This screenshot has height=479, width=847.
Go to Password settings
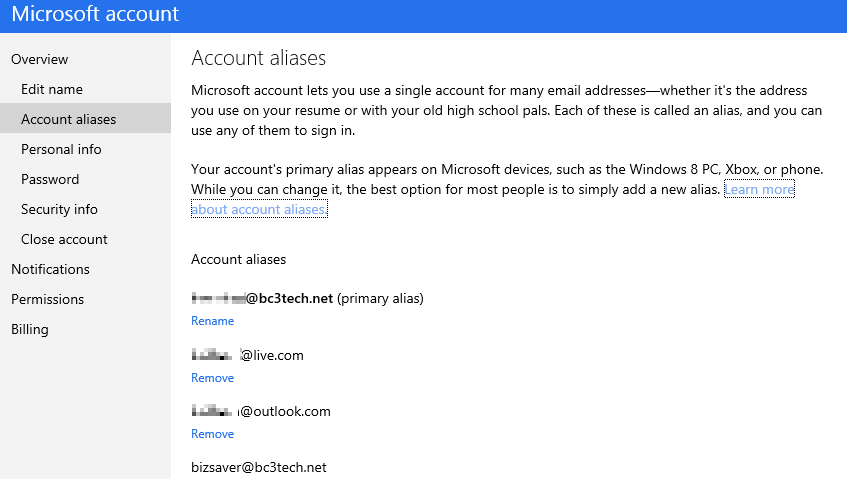50,179
